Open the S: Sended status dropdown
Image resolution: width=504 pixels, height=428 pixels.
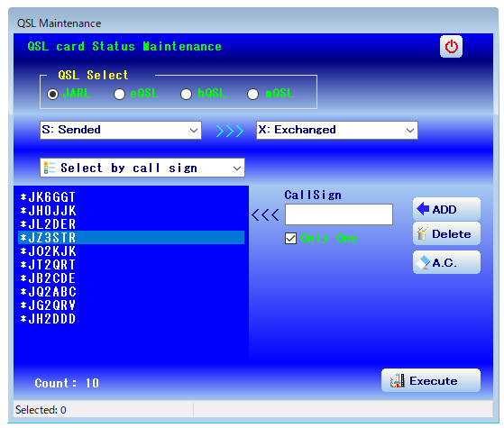pyautogui.click(x=121, y=130)
